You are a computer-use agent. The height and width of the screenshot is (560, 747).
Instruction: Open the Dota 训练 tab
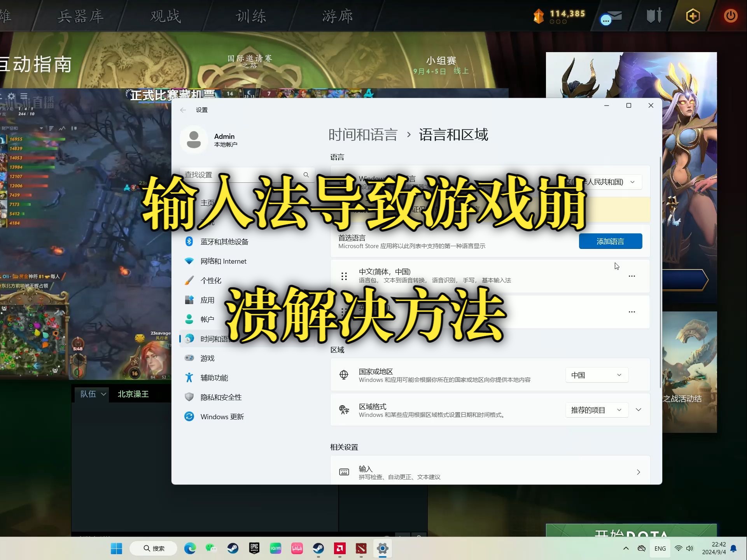251,16
